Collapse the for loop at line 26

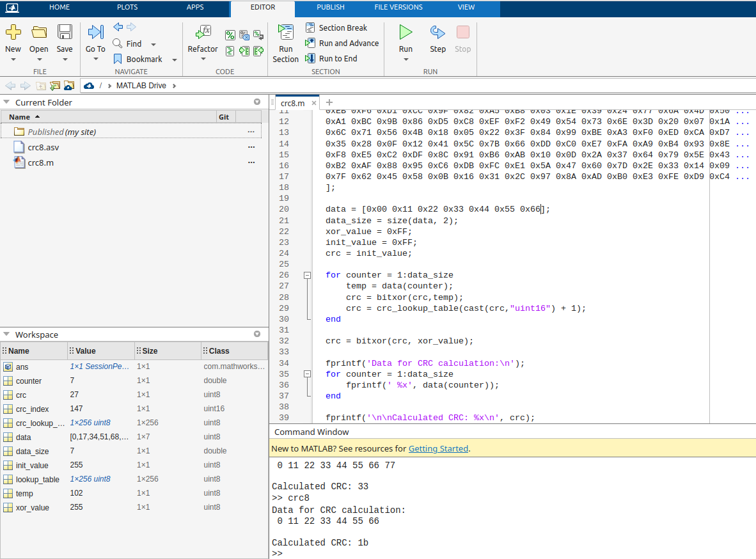[307, 276]
